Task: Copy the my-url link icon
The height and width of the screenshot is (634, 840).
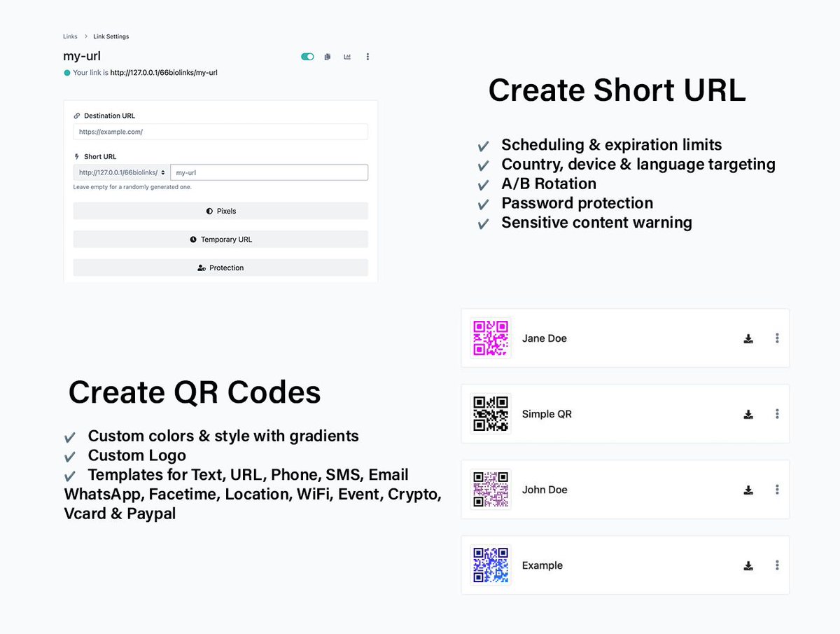Action: [x=327, y=57]
